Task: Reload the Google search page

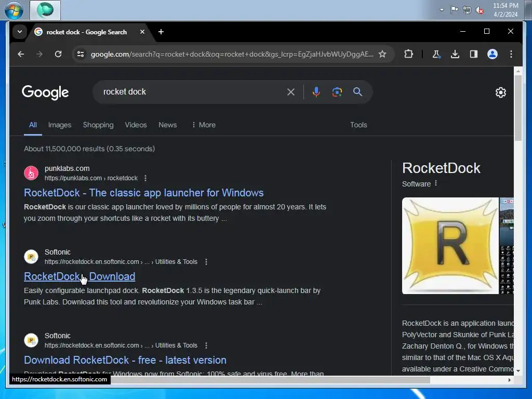Action: [58, 54]
